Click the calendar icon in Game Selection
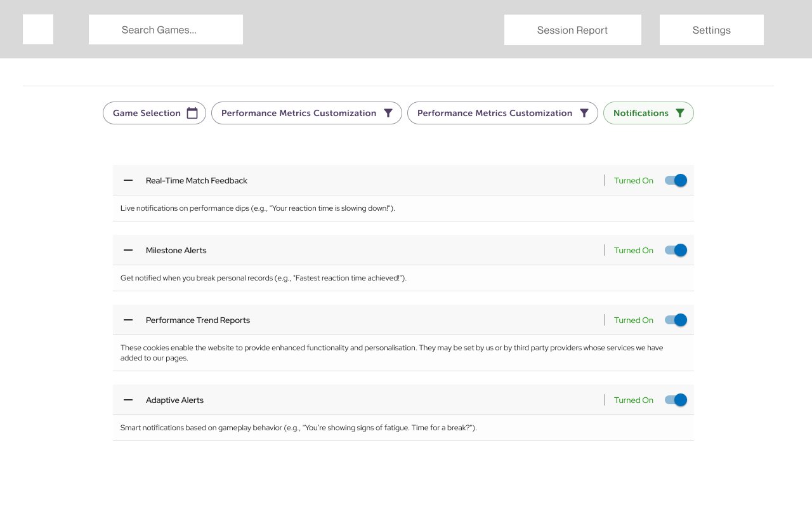 click(192, 113)
